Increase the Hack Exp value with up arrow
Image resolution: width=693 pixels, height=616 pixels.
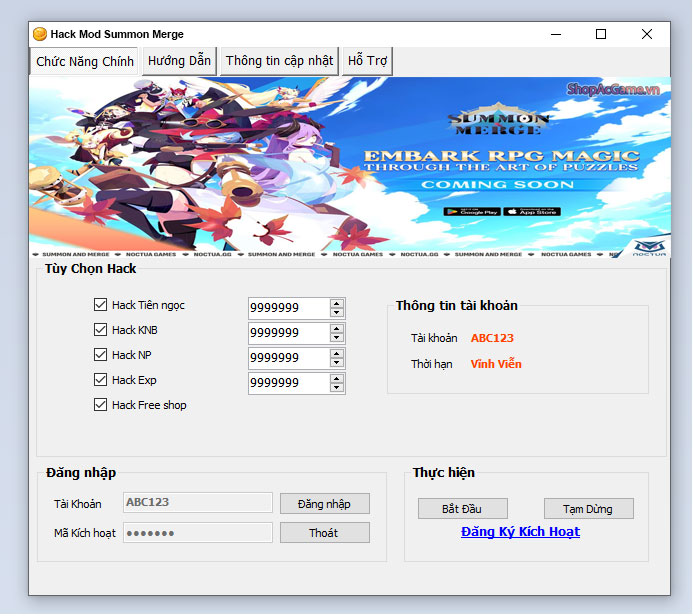click(337, 379)
